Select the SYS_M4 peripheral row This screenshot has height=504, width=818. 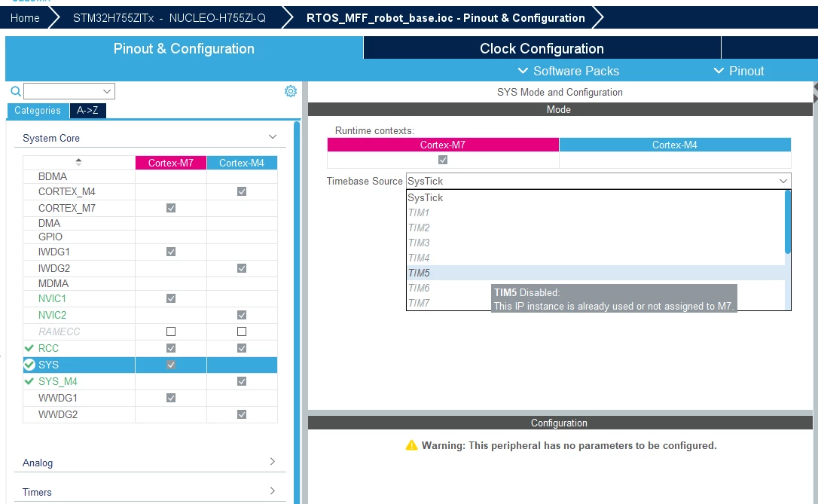pyautogui.click(x=150, y=381)
